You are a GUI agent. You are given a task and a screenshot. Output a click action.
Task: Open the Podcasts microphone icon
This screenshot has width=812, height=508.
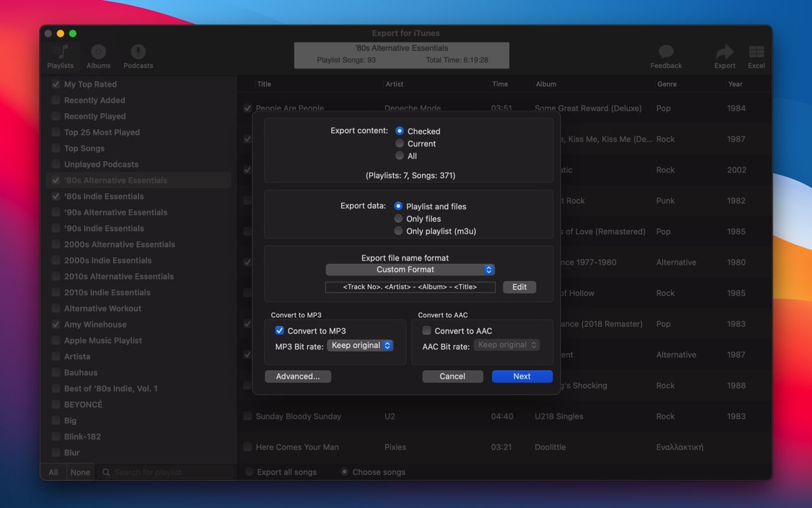click(x=138, y=52)
